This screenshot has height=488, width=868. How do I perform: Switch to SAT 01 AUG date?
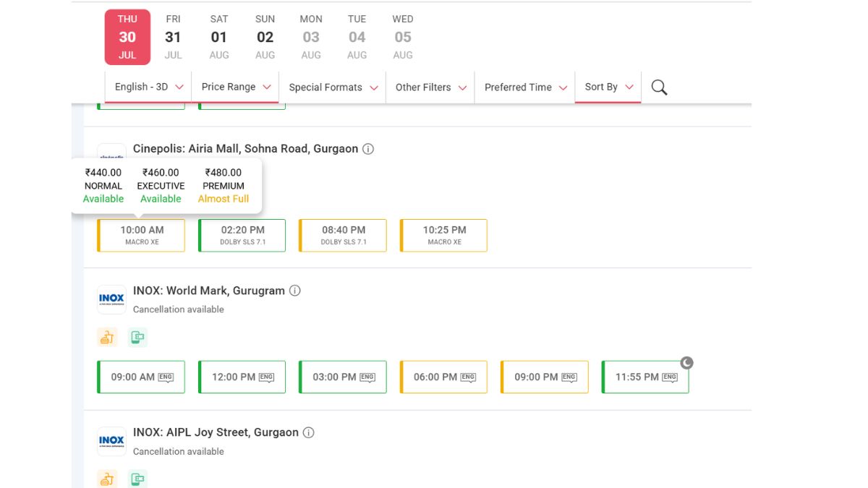coord(219,37)
